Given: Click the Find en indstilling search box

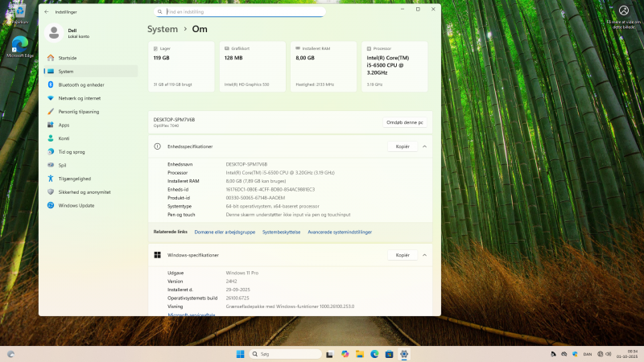Looking at the screenshot, I should (x=239, y=12).
